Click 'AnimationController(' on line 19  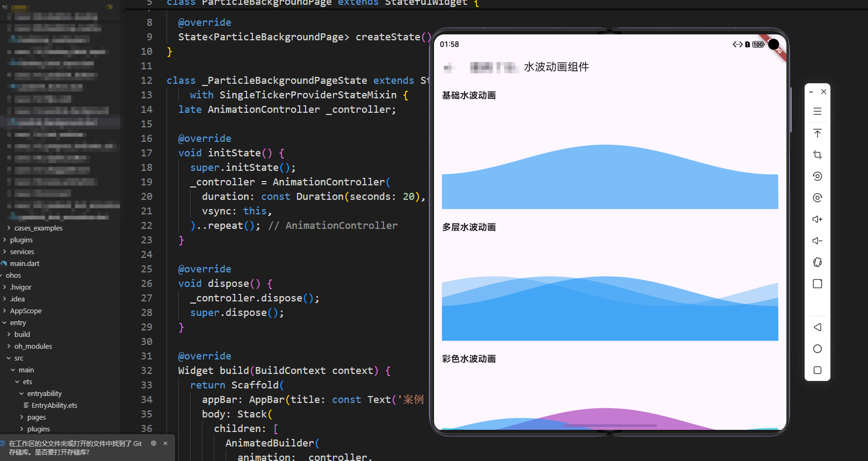coord(331,182)
